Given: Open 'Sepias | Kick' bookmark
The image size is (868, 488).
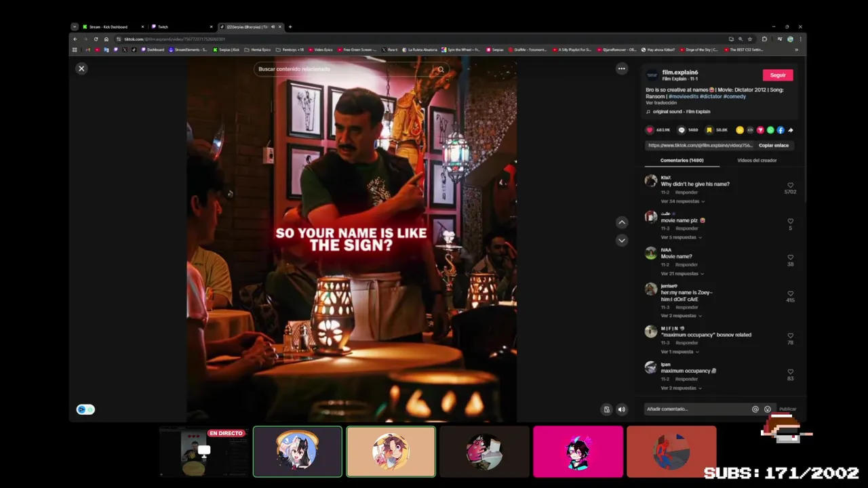Looking at the screenshot, I should pyautogui.click(x=226, y=49).
